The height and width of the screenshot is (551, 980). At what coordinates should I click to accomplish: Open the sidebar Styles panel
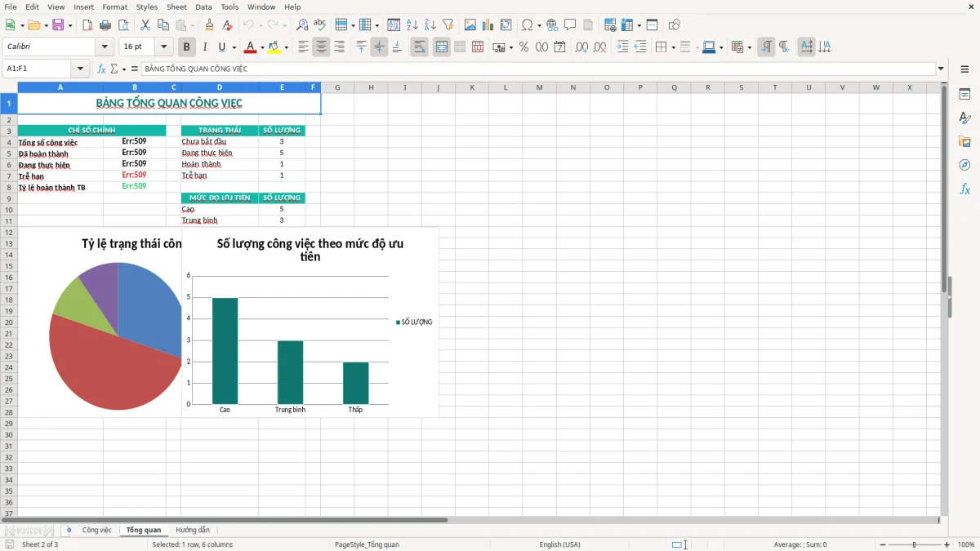pos(964,118)
